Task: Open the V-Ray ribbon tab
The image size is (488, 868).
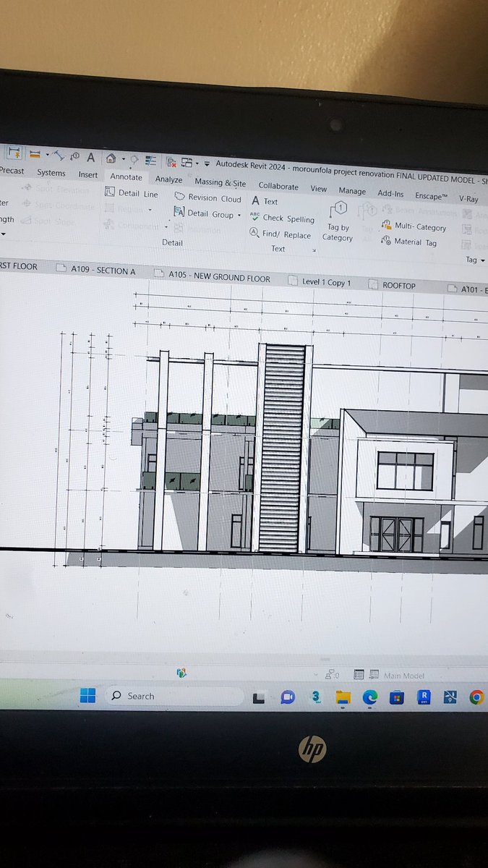Action: pyautogui.click(x=468, y=198)
